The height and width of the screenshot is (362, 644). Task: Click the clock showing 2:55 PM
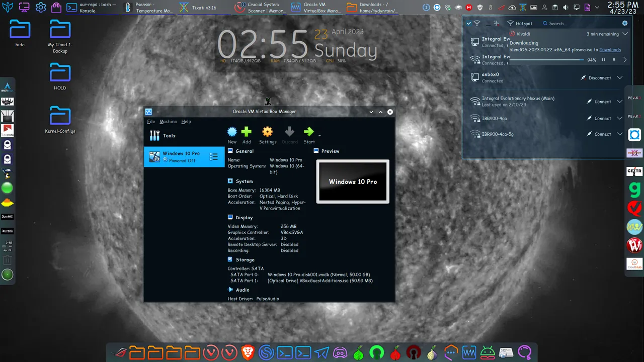623,8
